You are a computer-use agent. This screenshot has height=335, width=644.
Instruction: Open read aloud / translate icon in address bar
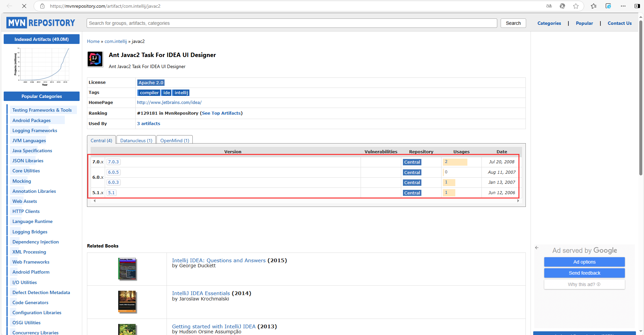(x=549, y=6)
